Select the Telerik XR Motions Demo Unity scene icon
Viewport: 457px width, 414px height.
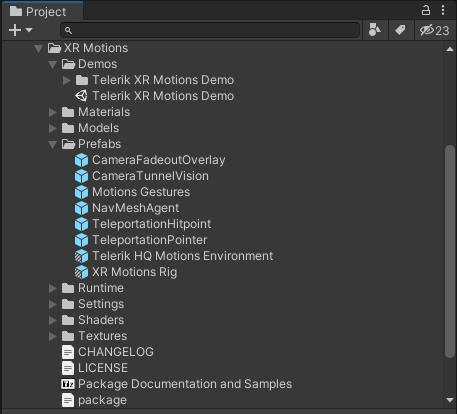[x=81, y=96]
